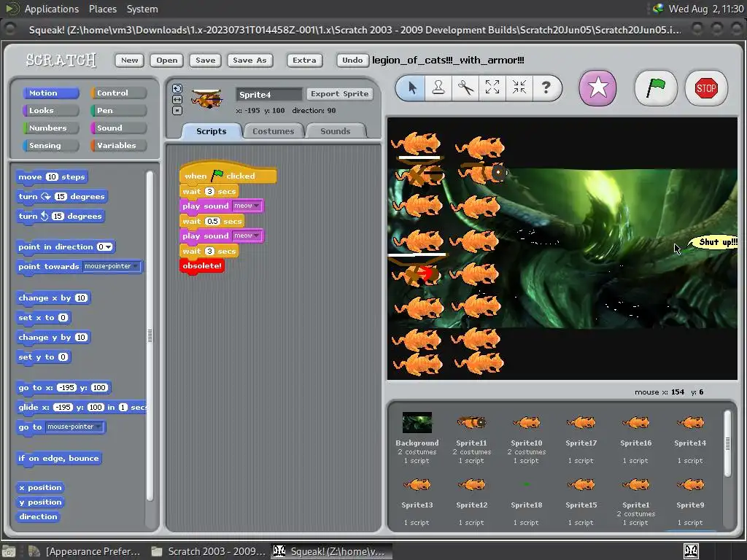Click the New button
Screen dimensions: 747x560
(129, 60)
